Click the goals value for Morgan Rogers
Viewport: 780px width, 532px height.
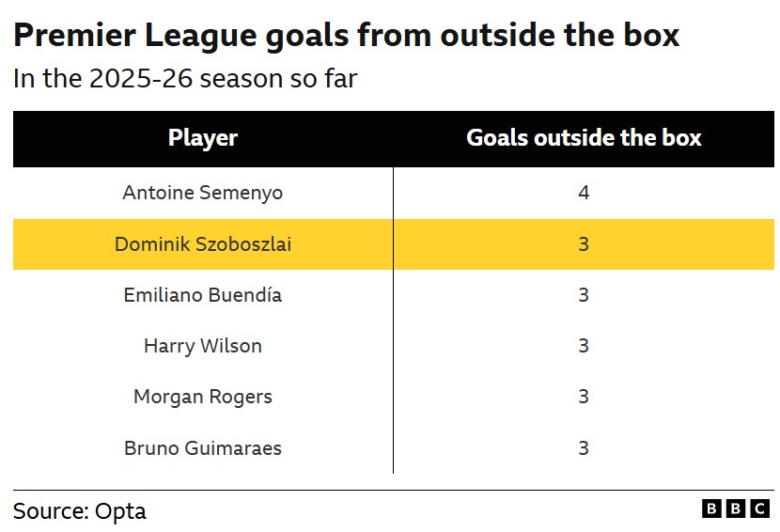click(584, 397)
